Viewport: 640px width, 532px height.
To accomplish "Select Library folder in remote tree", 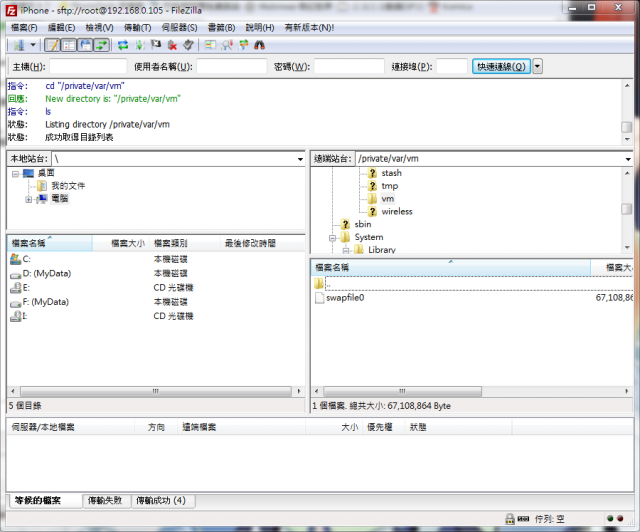I will (382, 249).
